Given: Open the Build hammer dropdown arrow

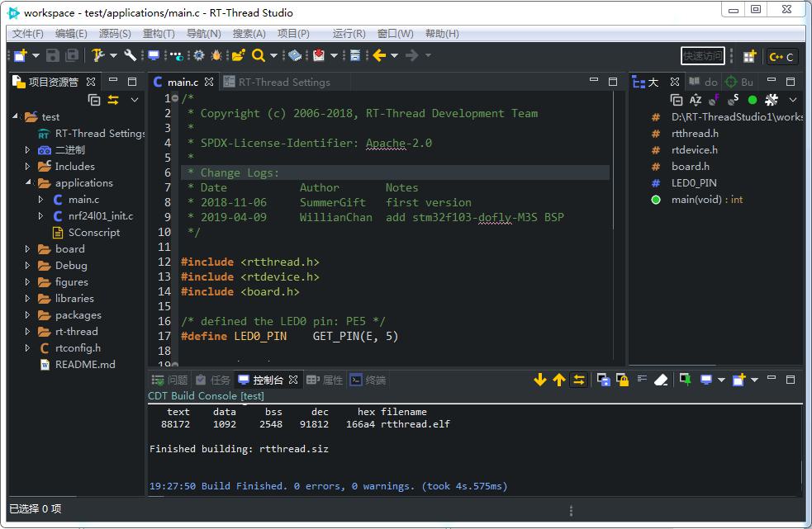Looking at the screenshot, I should tap(113, 55).
